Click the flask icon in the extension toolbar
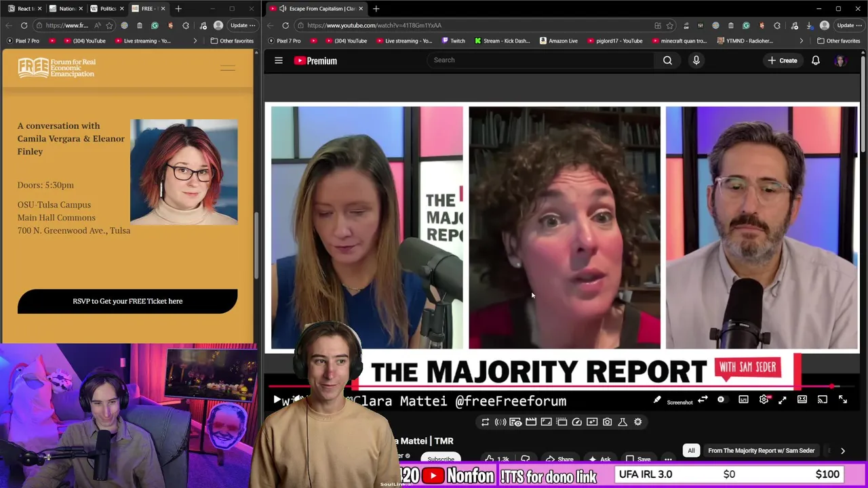This screenshot has height=488, width=868. (623, 422)
